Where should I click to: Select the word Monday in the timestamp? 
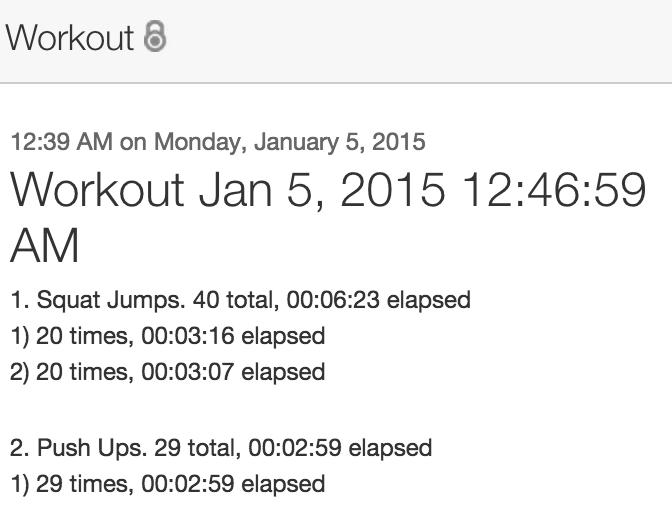click(x=194, y=142)
